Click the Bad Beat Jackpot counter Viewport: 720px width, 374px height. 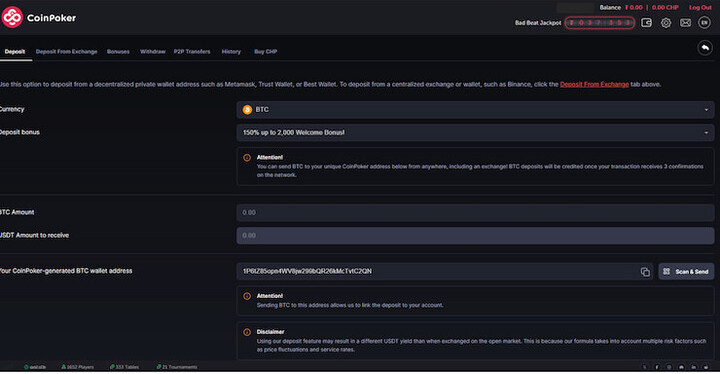point(600,23)
